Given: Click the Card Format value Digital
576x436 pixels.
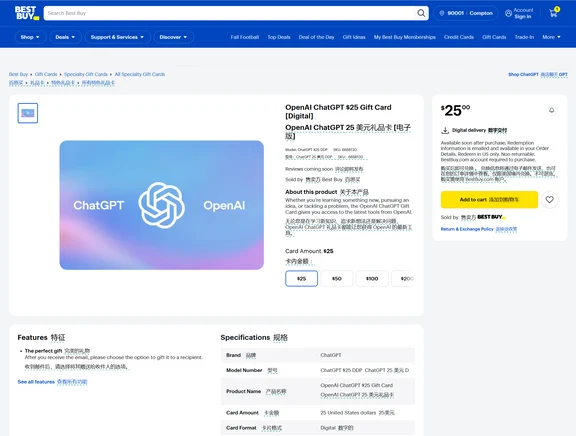Looking at the screenshot, I should (328, 428).
